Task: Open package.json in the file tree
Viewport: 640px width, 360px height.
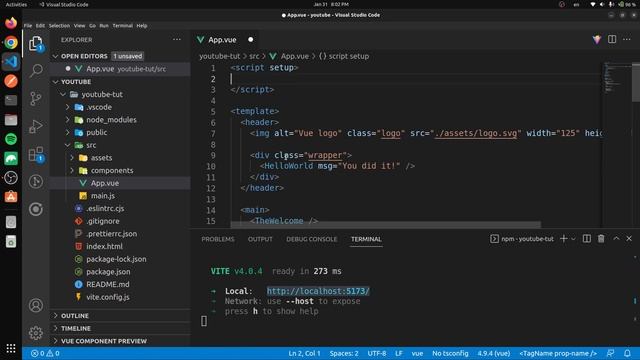Action: [x=108, y=271]
